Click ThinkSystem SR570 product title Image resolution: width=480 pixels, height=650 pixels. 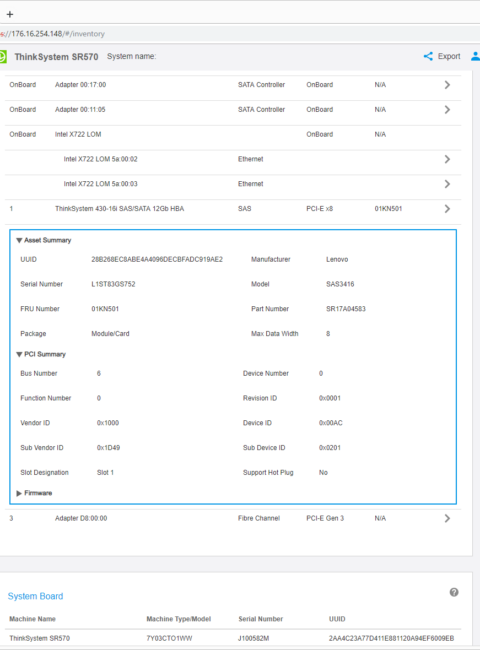coord(56,57)
